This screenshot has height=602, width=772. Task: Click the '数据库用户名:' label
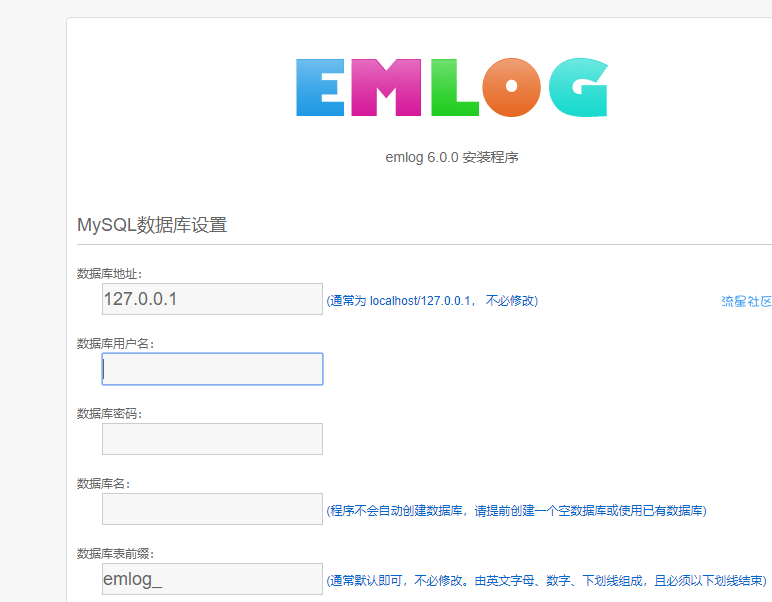(x=115, y=344)
